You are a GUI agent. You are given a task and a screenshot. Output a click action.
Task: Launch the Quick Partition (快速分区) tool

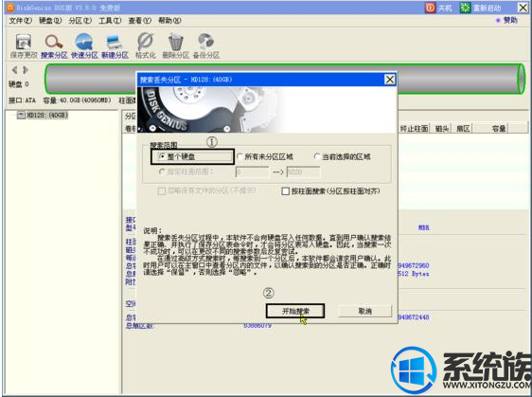[84, 46]
